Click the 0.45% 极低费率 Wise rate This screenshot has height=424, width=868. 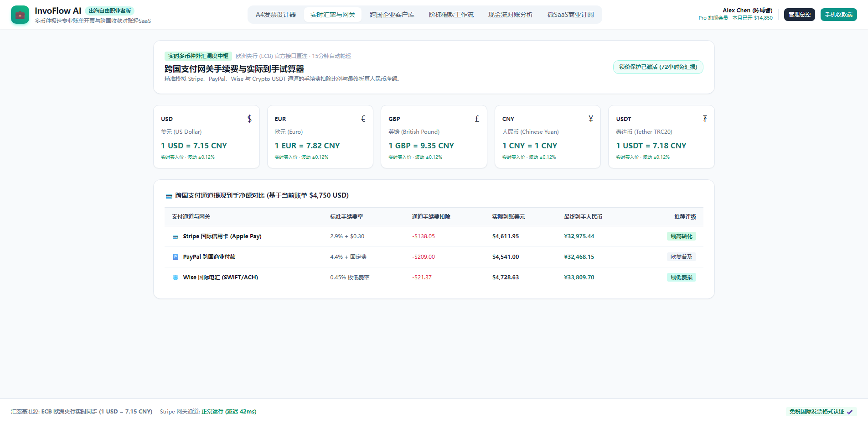click(350, 277)
